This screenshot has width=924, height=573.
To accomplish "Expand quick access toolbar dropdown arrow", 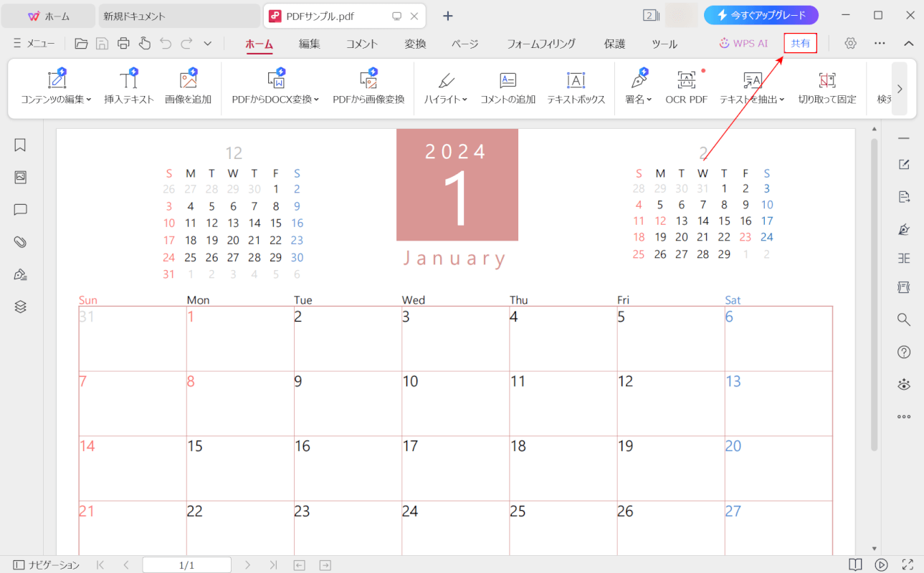I will click(208, 44).
